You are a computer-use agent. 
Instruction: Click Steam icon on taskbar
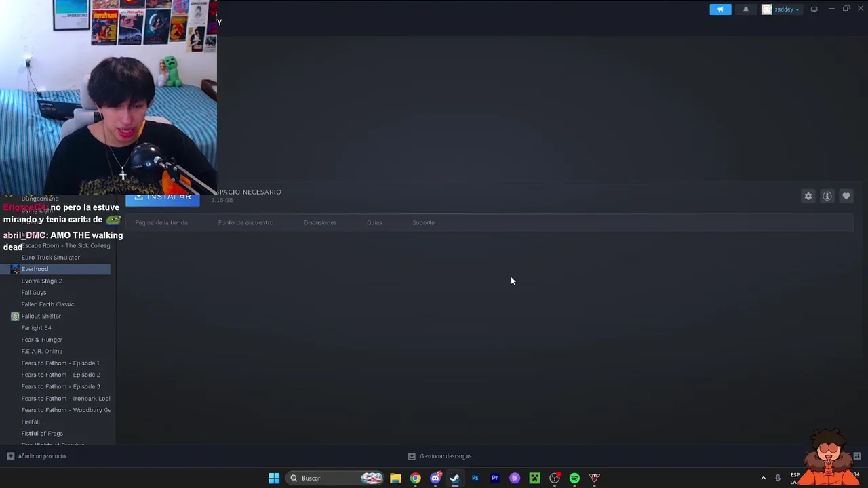coord(455,478)
